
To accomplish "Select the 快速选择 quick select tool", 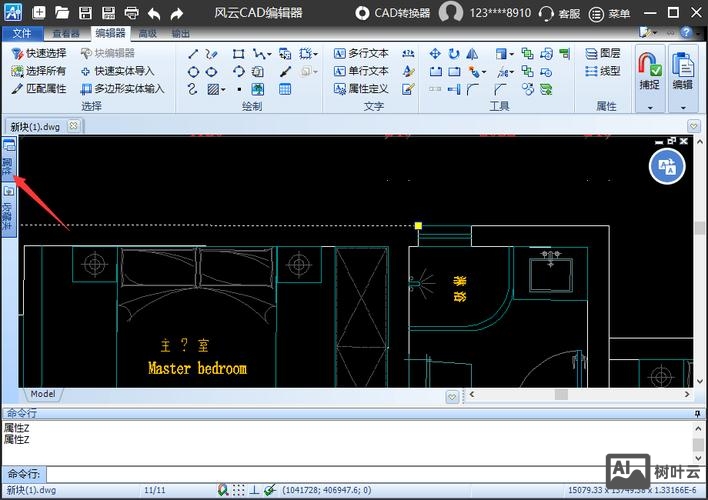I will click(x=39, y=53).
